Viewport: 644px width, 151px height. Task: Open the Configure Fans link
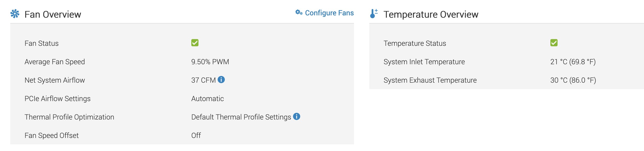(x=329, y=13)
